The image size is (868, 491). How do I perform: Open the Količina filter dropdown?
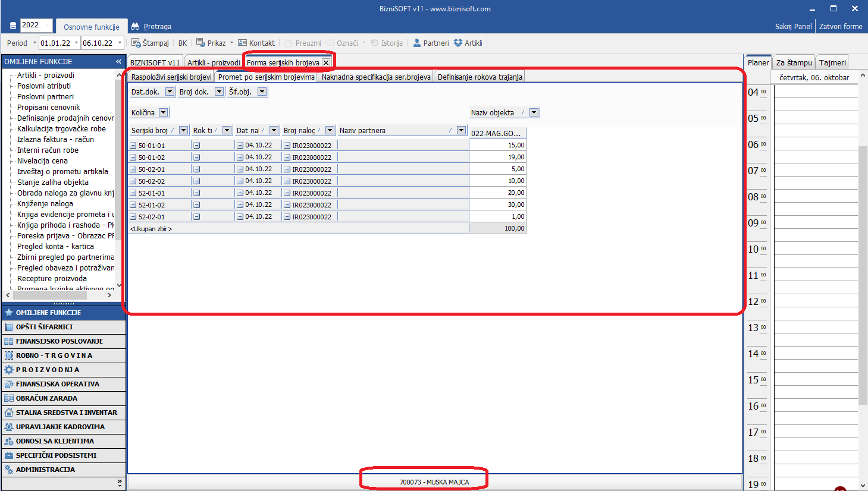164,112
